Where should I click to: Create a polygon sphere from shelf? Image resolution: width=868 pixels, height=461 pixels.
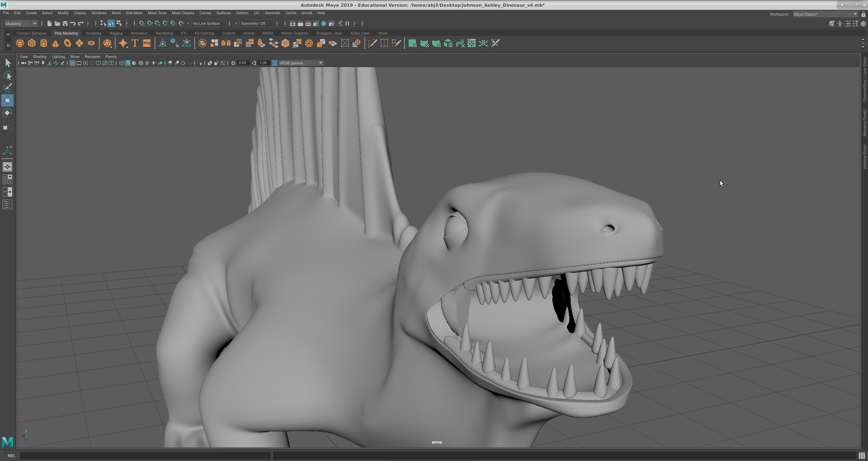(20, 43)
